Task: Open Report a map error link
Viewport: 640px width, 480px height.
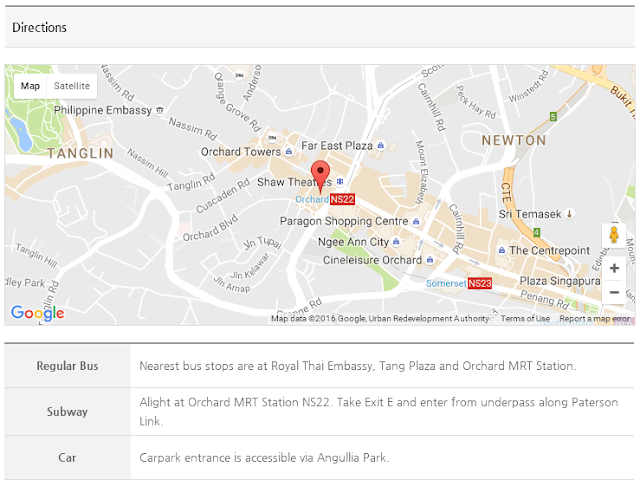Action: [594, 318]
